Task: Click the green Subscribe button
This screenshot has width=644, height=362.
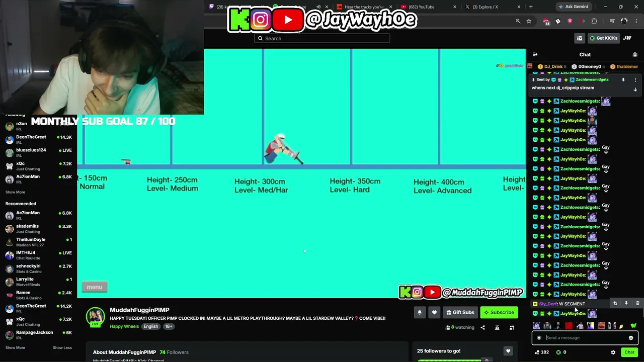Action: coord(499,312)
